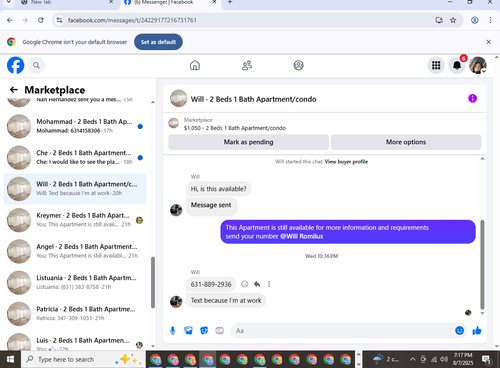Click the chat messages scrollbar
Viewport: 500px width, 368px height.
click(x=482, y=265)
